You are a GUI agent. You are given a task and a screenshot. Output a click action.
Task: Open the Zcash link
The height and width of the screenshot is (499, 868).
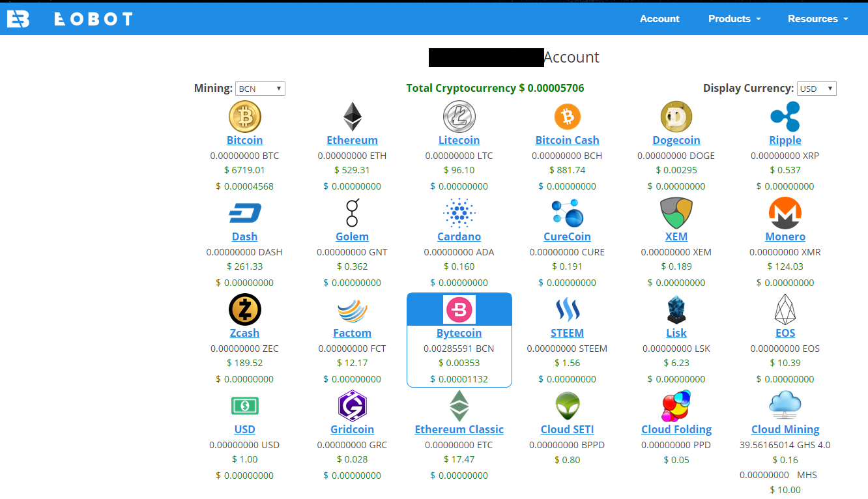click(245, 333)
